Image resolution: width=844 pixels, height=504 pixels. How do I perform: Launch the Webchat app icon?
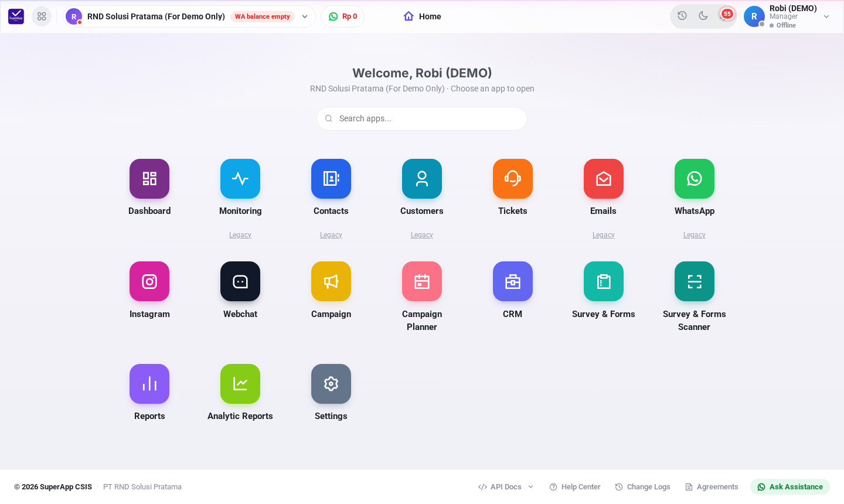coord(240,281)
